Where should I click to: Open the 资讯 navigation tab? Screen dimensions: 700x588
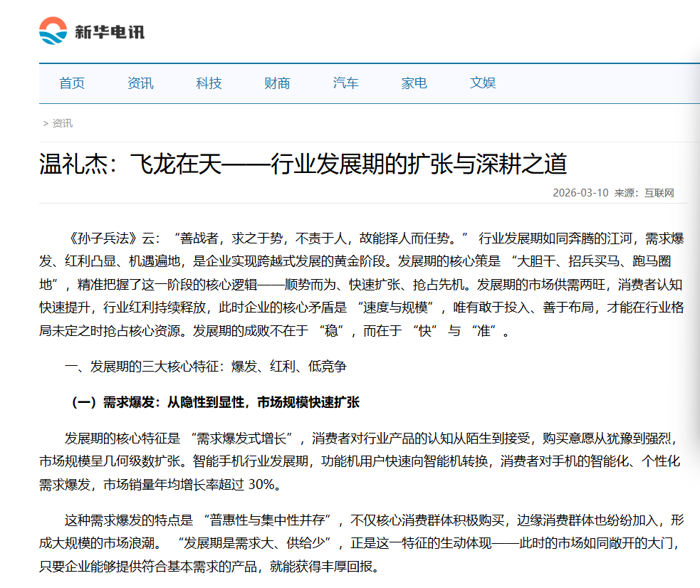click(x=140, y=83)
